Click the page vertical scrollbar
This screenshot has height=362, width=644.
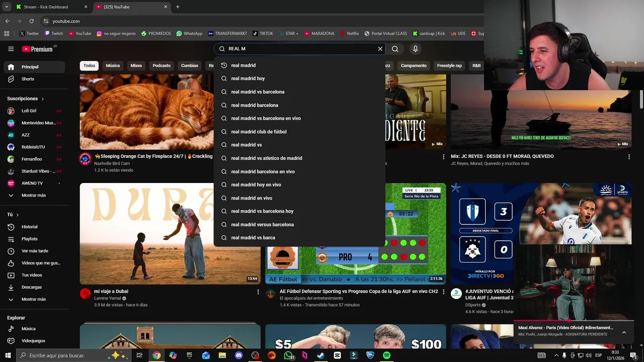(x=641, y=100)
